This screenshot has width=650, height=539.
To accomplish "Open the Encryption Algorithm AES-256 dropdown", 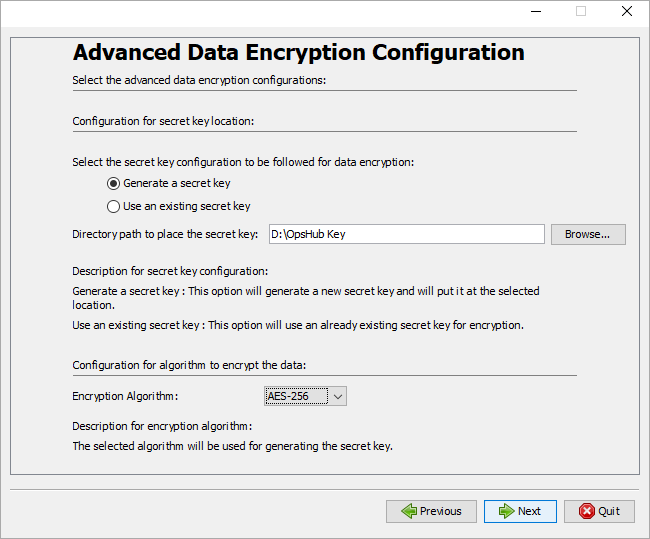I will click(297, 397).
